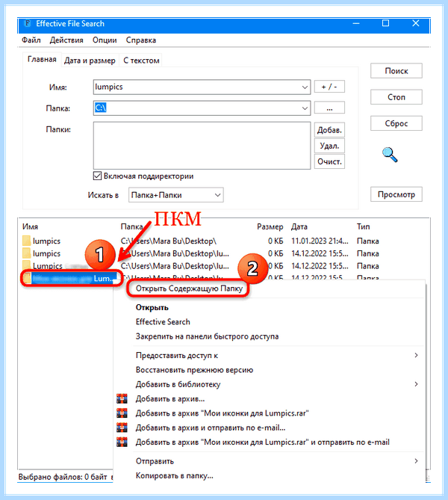Select 'Effective Search' context menu entry
448x500 pixels.
pyautogui.click(x=163, y=321)
